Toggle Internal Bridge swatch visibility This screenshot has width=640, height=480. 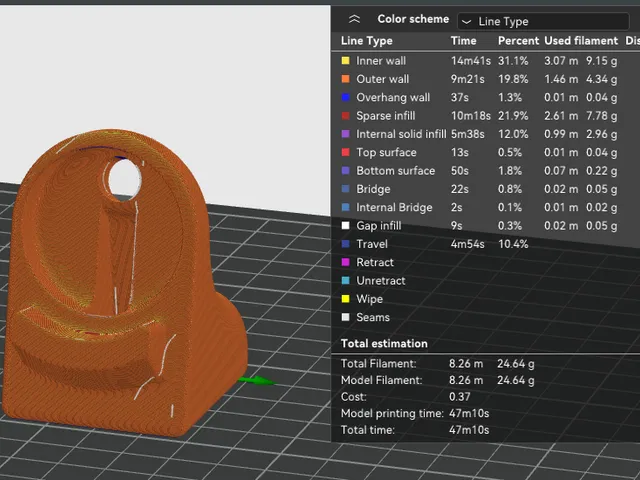click(345, 207)
